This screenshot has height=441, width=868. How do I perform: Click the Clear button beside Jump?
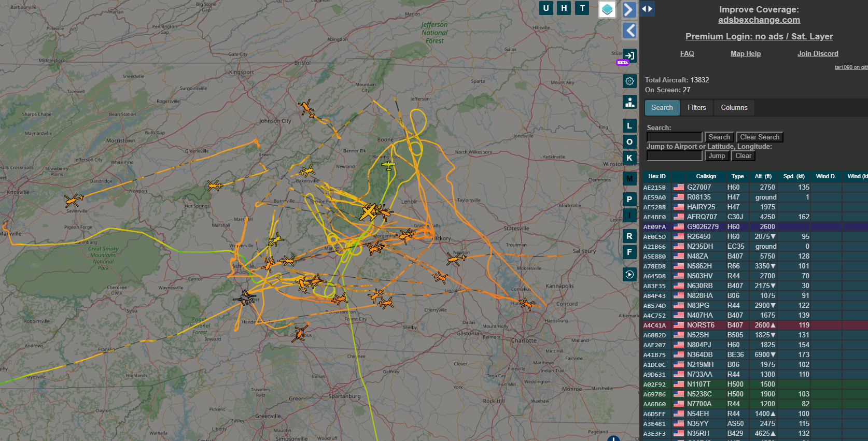pyautogui.click(x=743, y=155)
